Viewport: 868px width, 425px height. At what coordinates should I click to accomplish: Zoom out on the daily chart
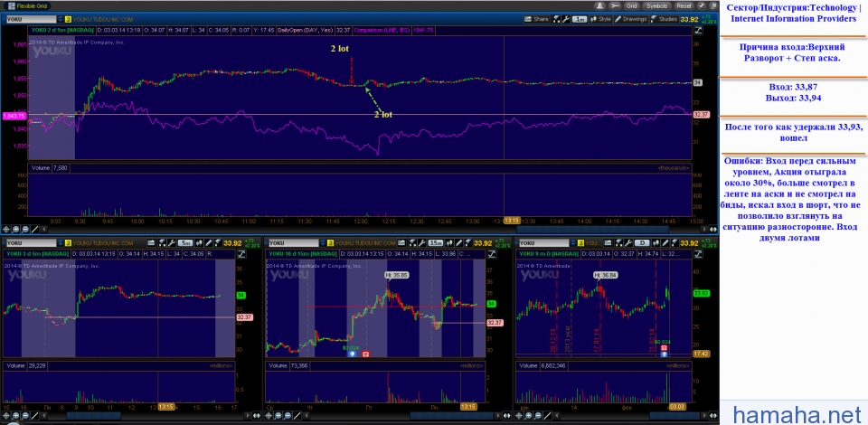pos(538,416)
